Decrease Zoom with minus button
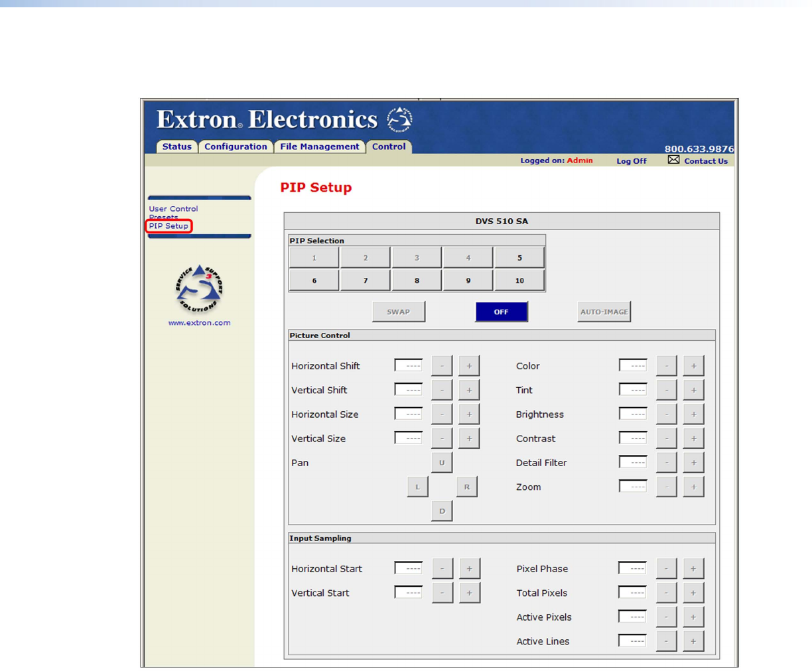812x671 pixels. (667, 487)
